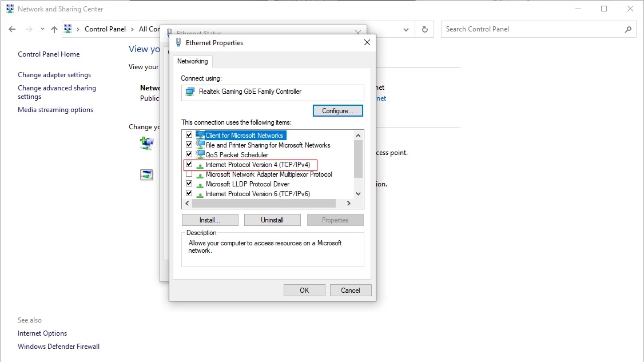The height and width of the screenshot is (362, 644).
Task: Uncheck File and Printer Sharing checkbox
Action: click(189, 145)
